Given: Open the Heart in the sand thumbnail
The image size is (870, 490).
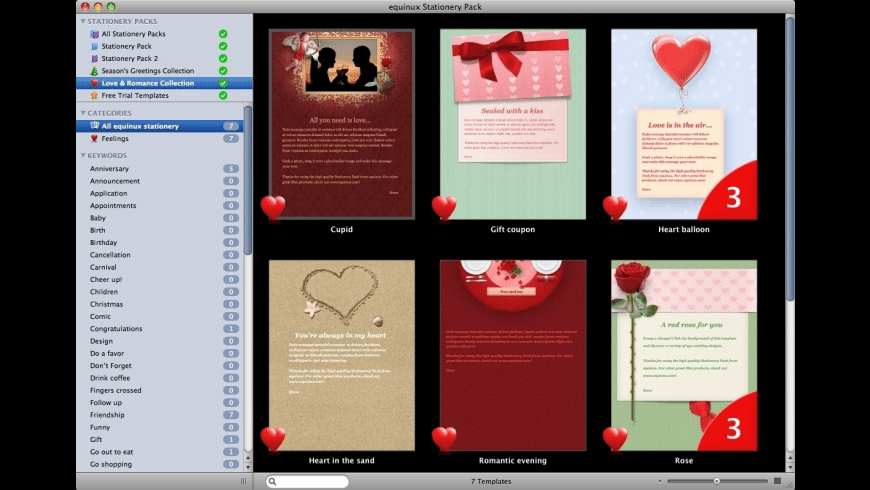Looking at the screenshot, I should [342, 355].
